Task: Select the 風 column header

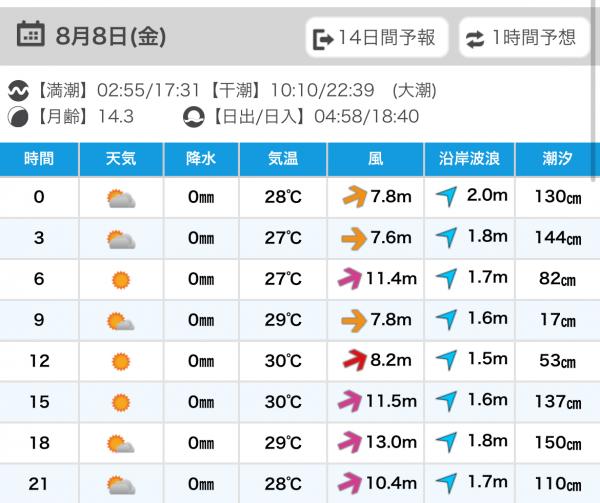Action: (x=375, y=159)
